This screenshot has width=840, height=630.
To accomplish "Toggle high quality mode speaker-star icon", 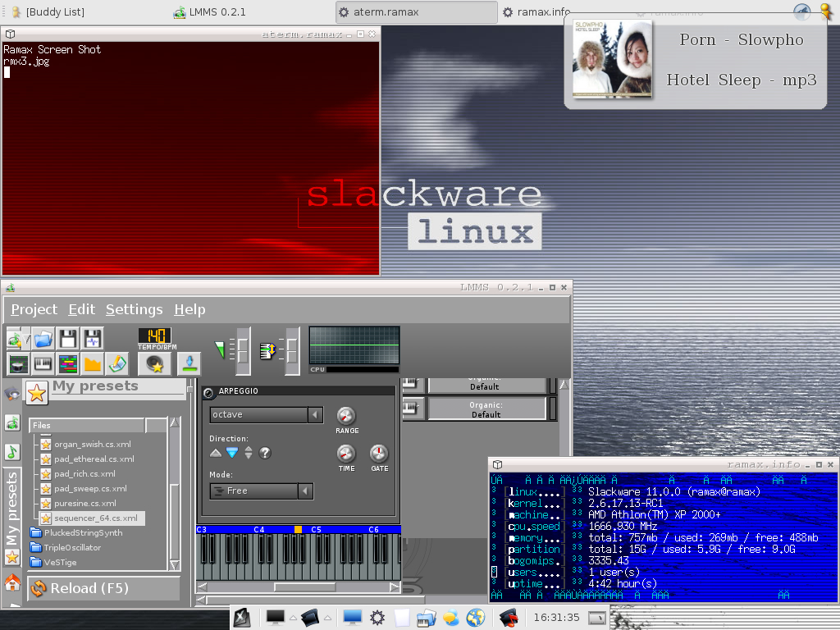I will click(154, 364).
